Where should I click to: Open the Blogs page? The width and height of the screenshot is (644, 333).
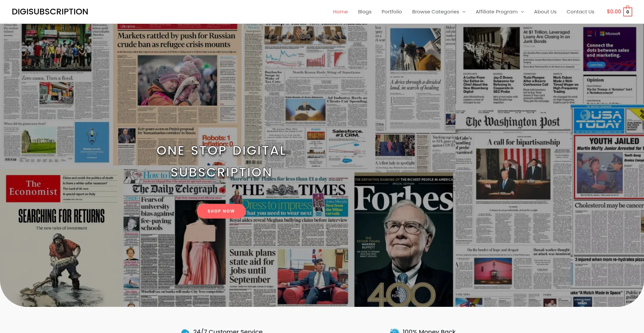pos(365,12)
